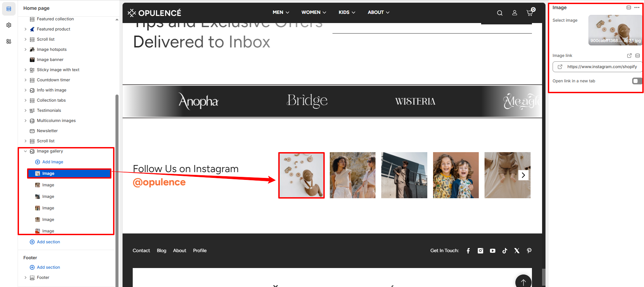Image resolution: width=644 pixels, height=287 pixels.
Task: Collapse the Image gallery section
Action: (x=25, y=151)
